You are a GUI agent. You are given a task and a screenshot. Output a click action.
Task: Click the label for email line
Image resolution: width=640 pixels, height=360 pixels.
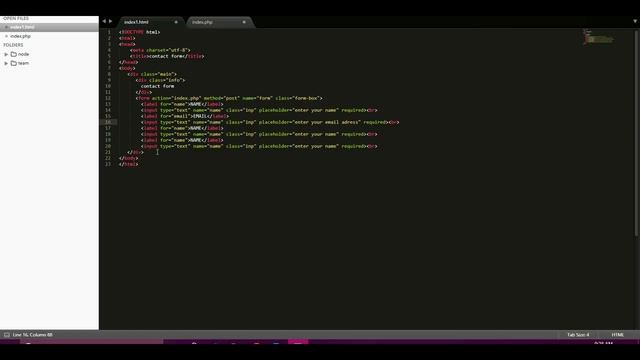coord(185,116)
